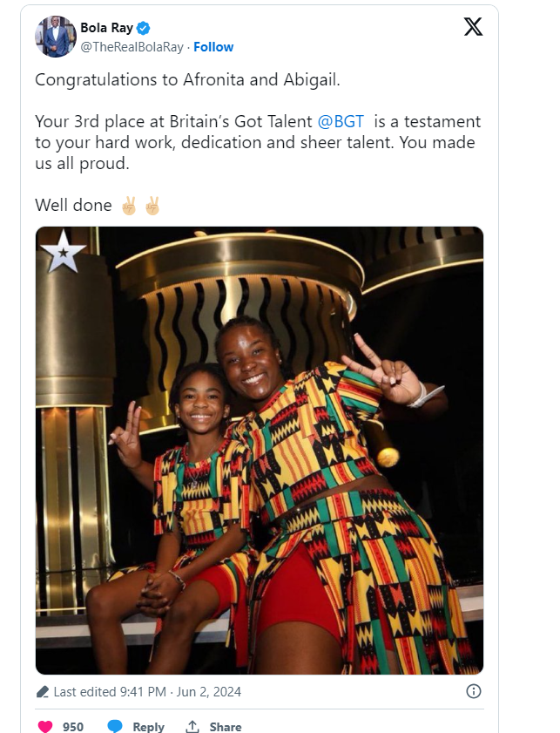Image resolution: width=560 pixels, height=733 pixels.
Task: Open the @BGT mention link
Action: click(341, 122)
